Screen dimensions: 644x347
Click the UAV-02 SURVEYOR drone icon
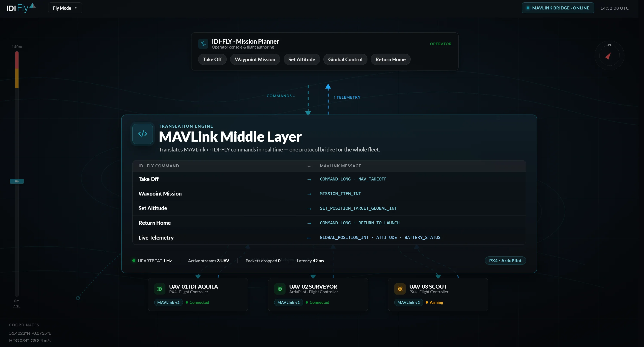(280, 289)
